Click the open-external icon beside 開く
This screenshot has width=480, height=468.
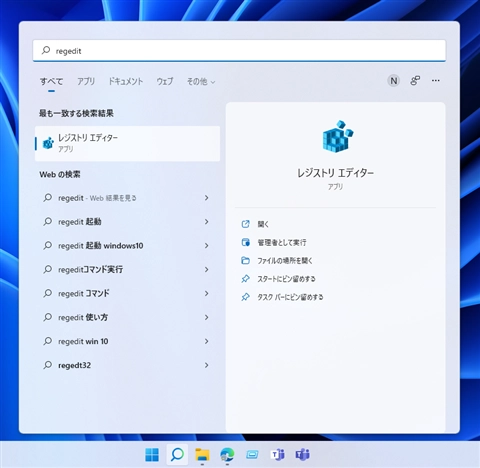click(x=245, y=224)
